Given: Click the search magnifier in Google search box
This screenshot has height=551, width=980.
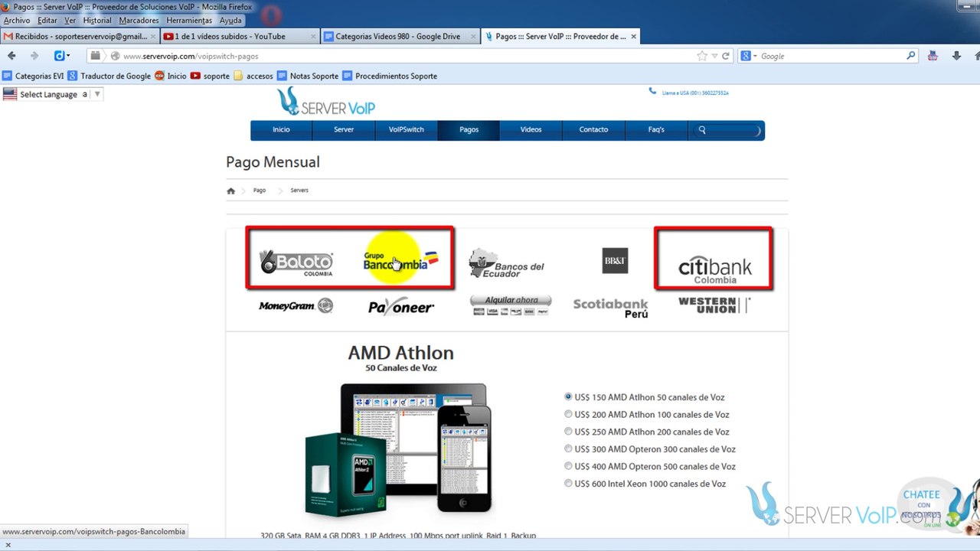Looking at the screenshot, I should click(910, 56).
